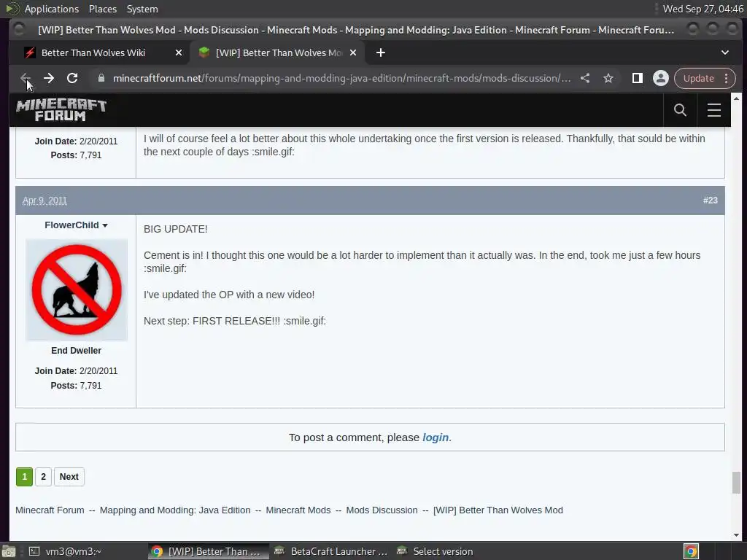
Task: Click the page vertical scrollbar thumb
Action: 736,483
